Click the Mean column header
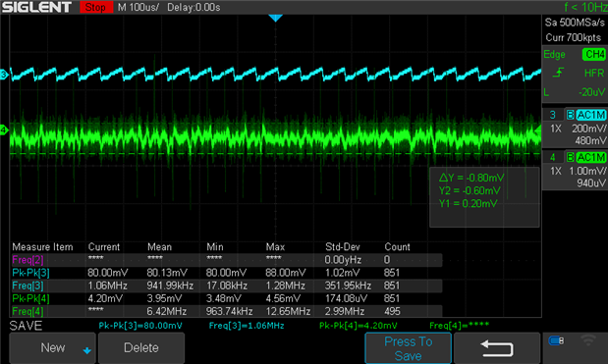608x364 pixels. click(x=159, y=247)
